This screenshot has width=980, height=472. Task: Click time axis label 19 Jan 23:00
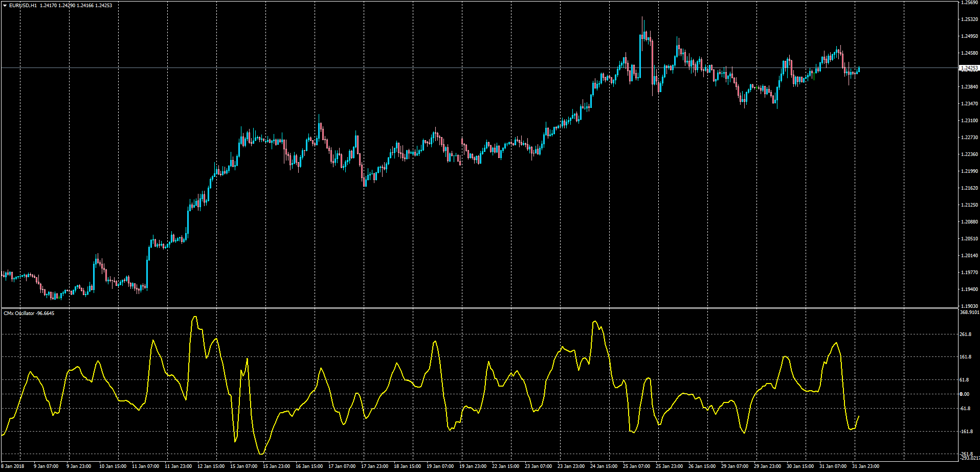tap(473, 466)
